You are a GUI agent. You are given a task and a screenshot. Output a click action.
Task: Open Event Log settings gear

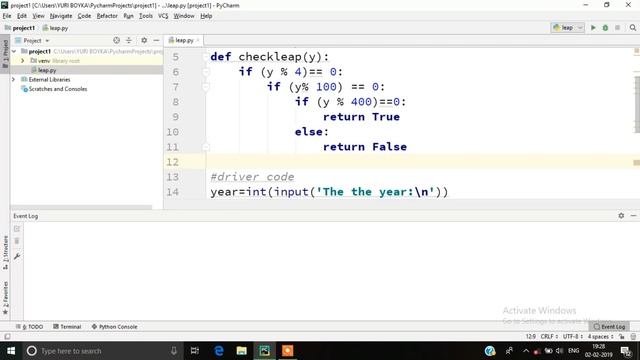tap(621, 216)
